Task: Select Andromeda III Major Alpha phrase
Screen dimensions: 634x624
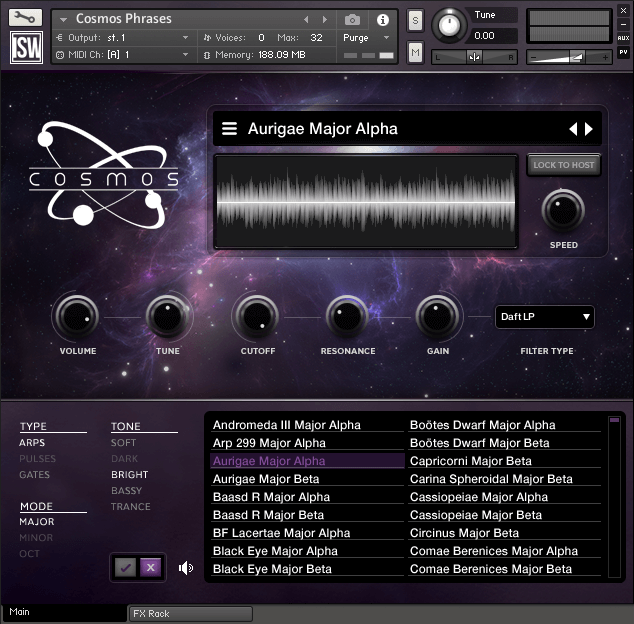Action: click(307, 425)
